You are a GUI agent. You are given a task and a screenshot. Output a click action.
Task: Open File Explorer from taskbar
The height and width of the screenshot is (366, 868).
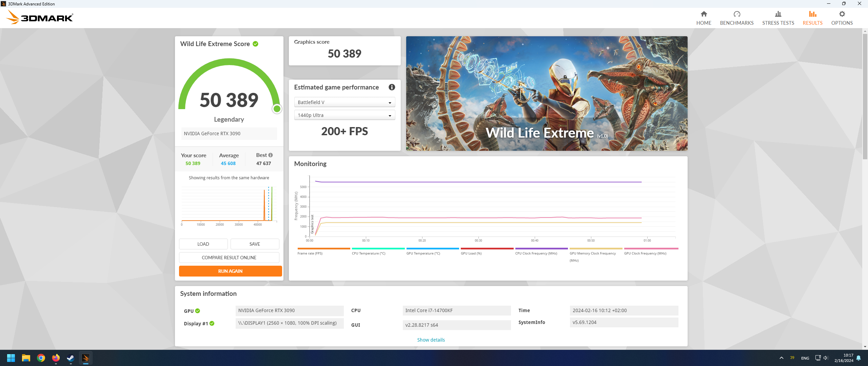[26, 358]
